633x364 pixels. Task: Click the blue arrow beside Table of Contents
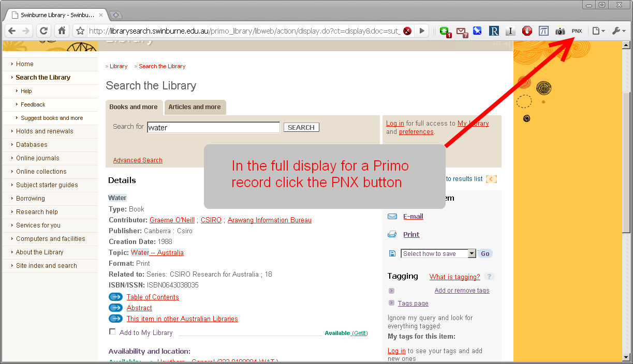(115, 297)
